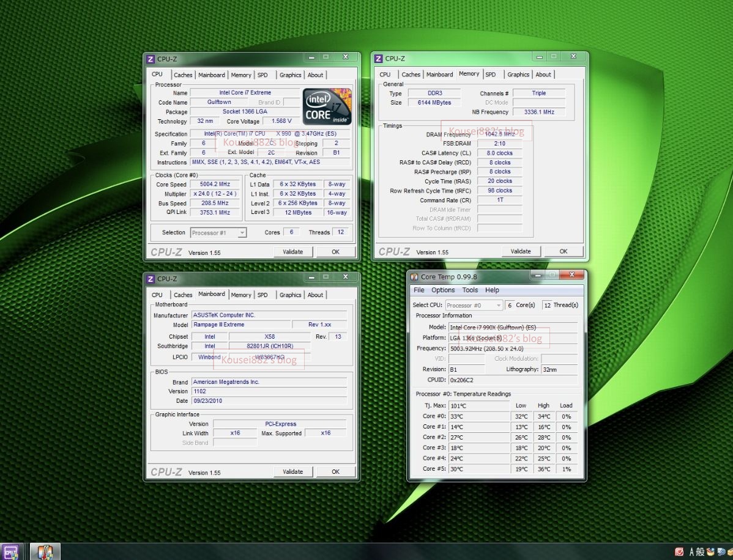Screen dimensions: 733x560
Task: Open the File menu in Core Temp
Action: 419,290
